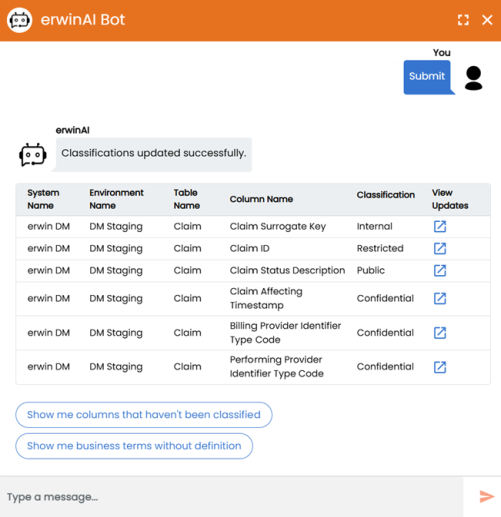The width and height of the screenshot is (501, 517).
Task: Open View Updates for Claim Status Description
Action: pyautogui.click(x=440, y=270)
